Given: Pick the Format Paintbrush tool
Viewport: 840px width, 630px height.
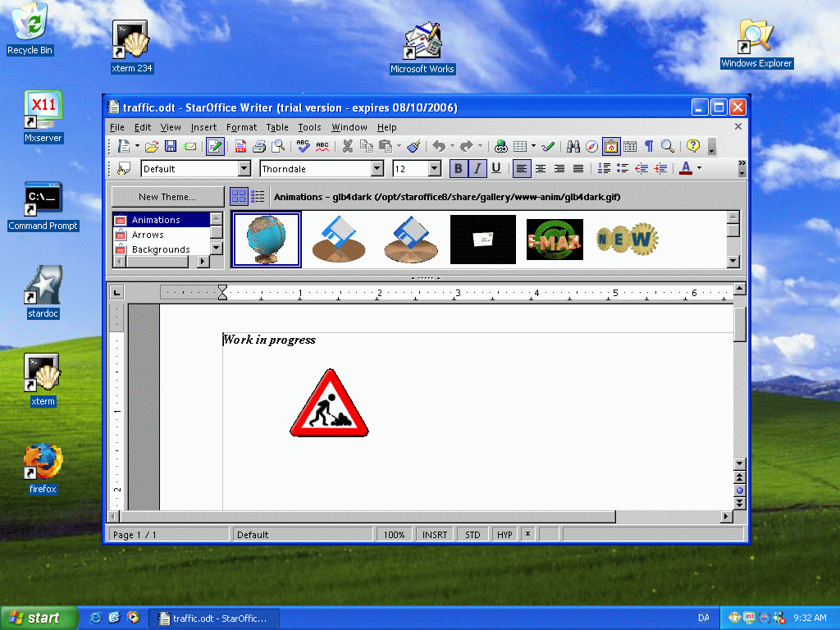Looking at the screenshot, I should click(x=413, y=146).
